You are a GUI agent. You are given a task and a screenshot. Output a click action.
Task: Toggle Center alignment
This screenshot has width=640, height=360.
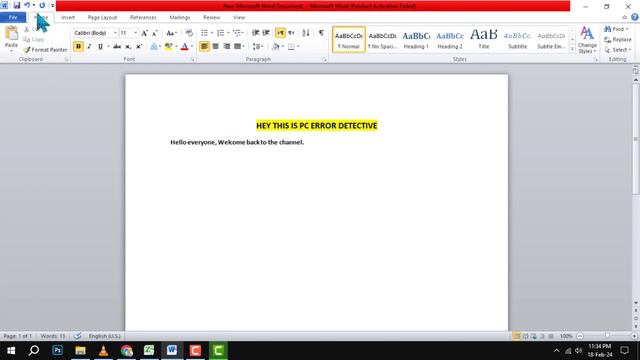(x=216, y=47)
